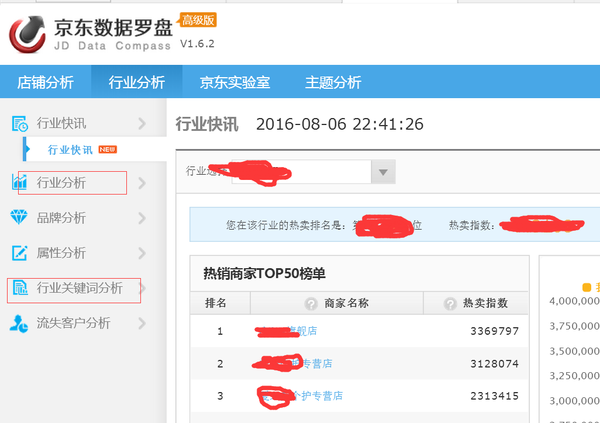Image resolution: width=600 pixels, height=423 pixels.
Task: Click the value 3128074
Action: tap(494, 364)
